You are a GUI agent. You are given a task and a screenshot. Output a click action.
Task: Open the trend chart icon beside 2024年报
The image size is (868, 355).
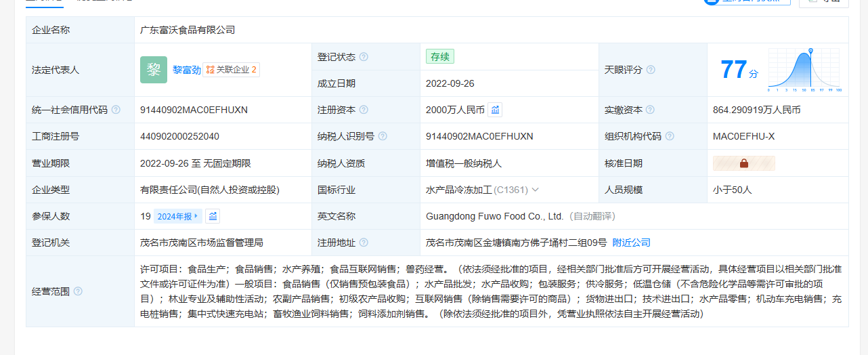pyautogui.click(x=213, y=216)
